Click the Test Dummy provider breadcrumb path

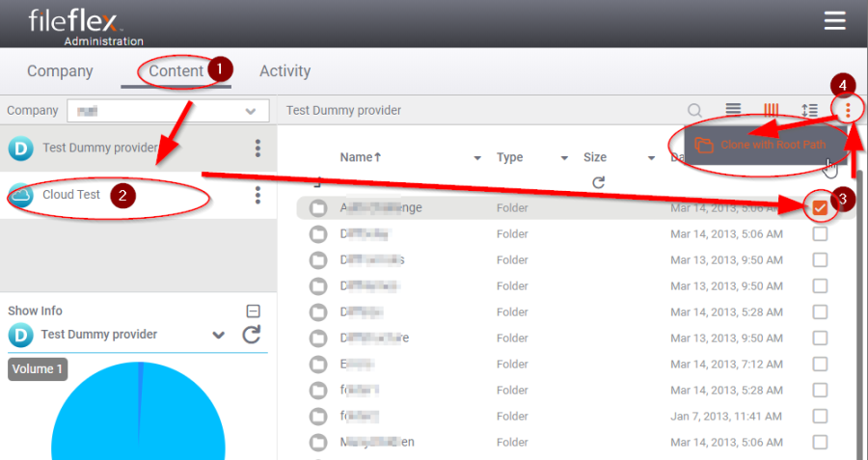tap(343, 110)
